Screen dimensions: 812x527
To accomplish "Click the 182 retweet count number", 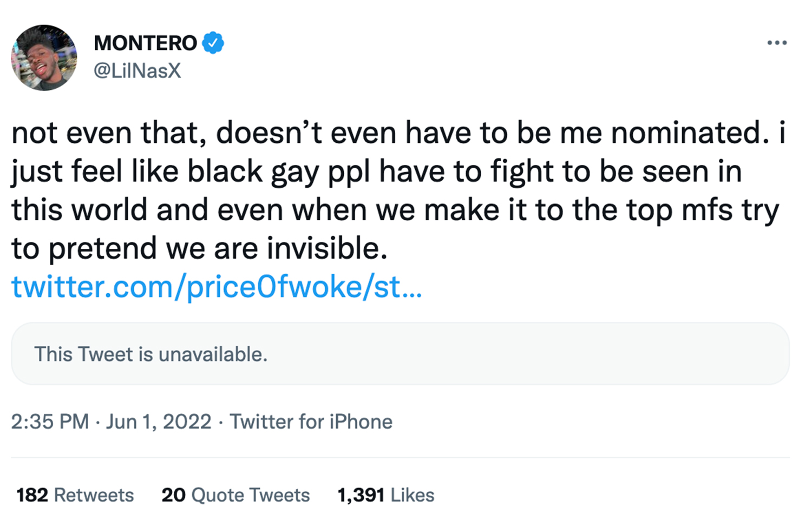I will [32, 495].
